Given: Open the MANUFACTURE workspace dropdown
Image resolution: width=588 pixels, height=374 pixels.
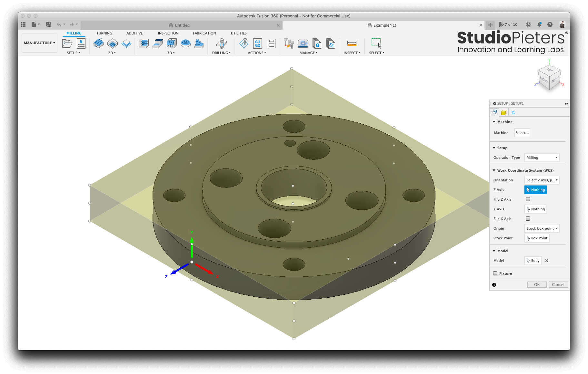Looking at the screenshot, I should pos(39,43).
